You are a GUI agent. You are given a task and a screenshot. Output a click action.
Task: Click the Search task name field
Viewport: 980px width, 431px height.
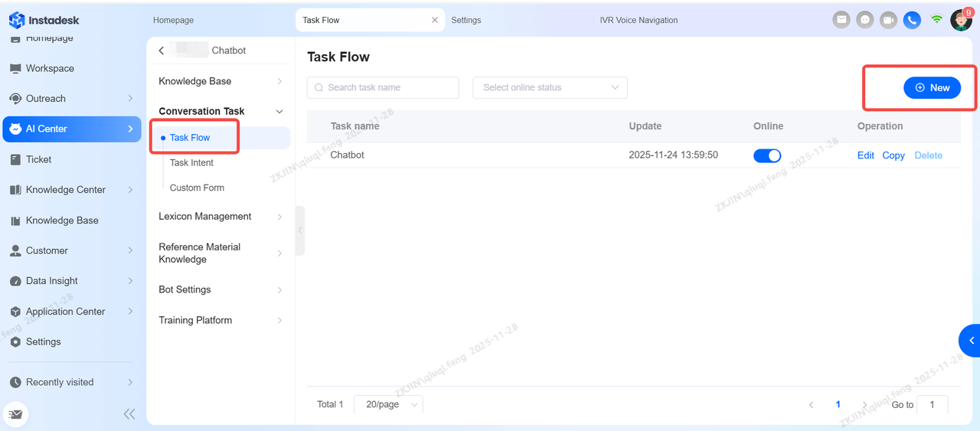point(383,87)
